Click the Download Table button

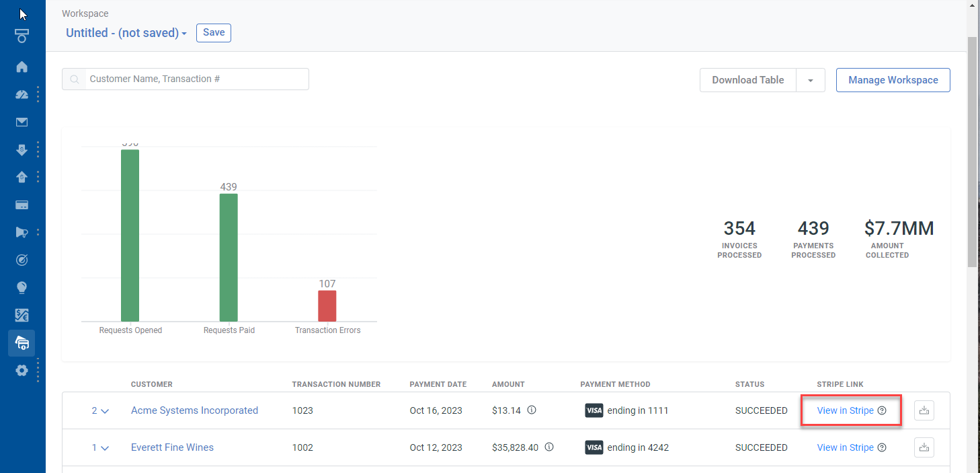tap(747, 80)
